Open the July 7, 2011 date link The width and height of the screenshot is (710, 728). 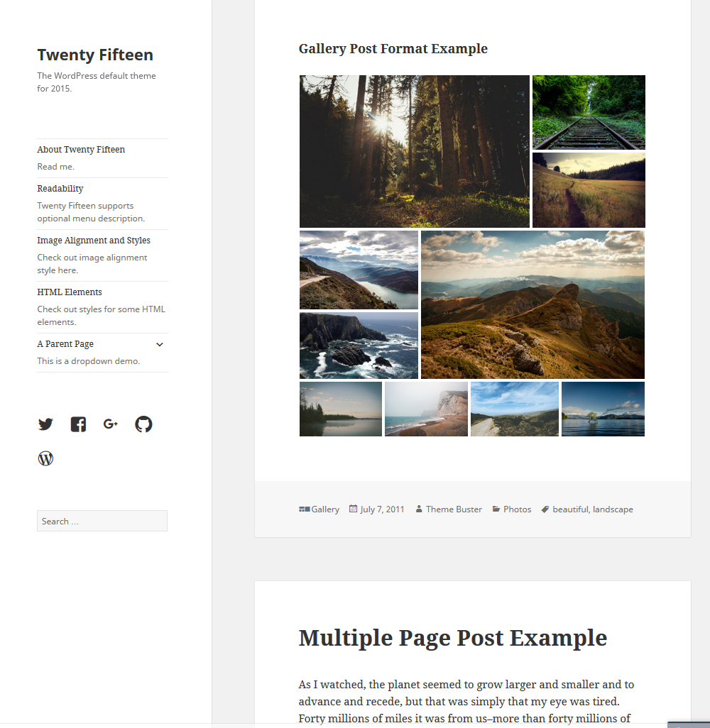tap(382, 509)
